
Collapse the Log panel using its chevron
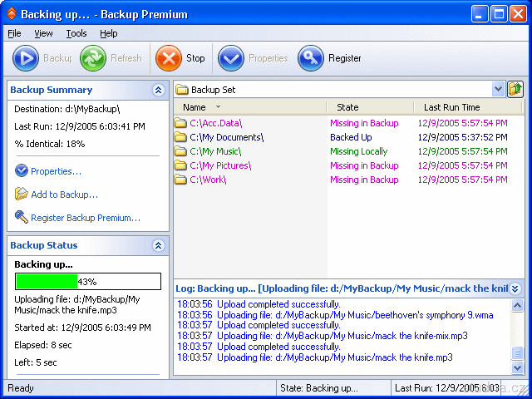tap(515, 288)
